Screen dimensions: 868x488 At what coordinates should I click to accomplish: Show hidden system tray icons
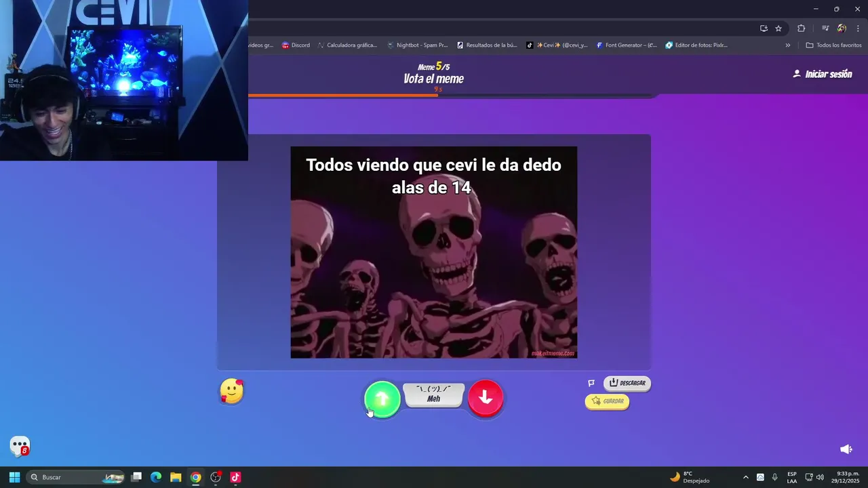tap(746, 477)
